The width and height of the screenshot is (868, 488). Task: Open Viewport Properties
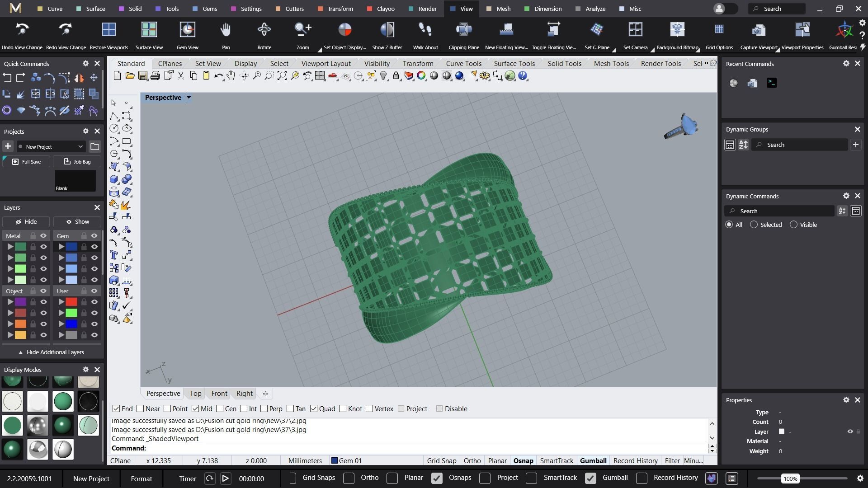802,29
